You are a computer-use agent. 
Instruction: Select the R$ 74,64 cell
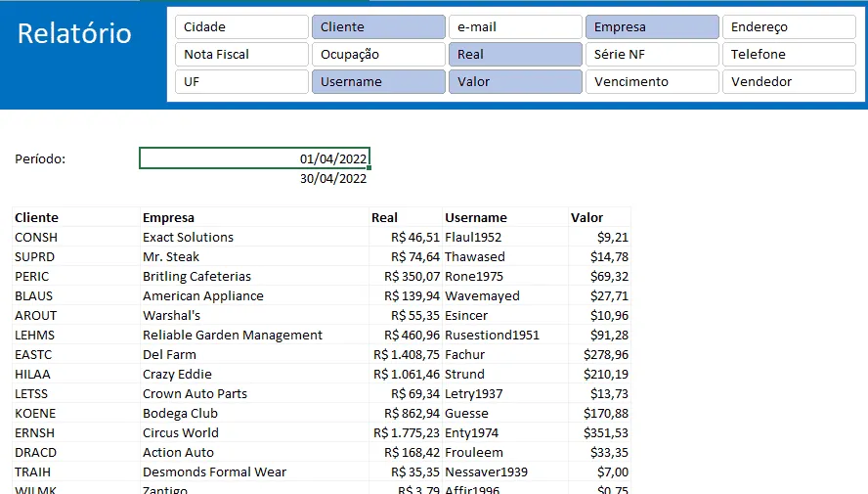point(406,257)
